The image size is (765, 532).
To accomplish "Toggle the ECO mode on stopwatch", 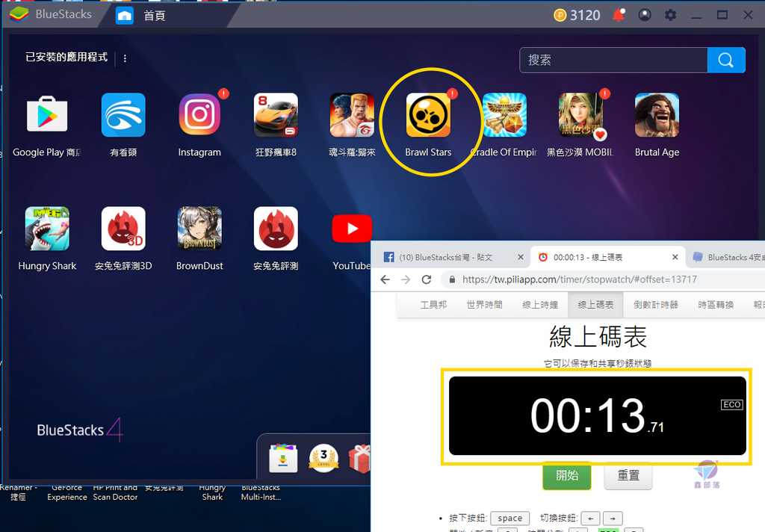I will coord(732,405).
